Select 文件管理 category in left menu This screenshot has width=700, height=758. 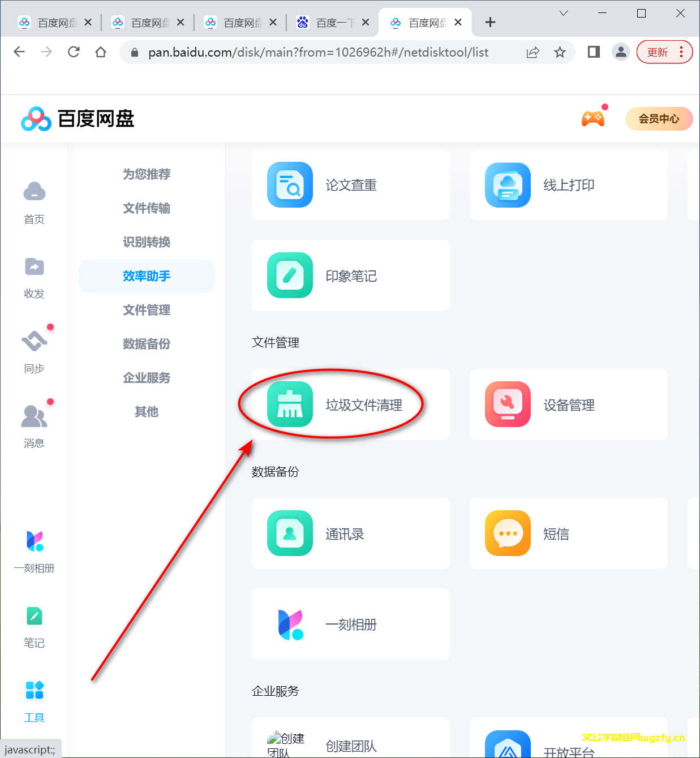click(x=147, y=310)
